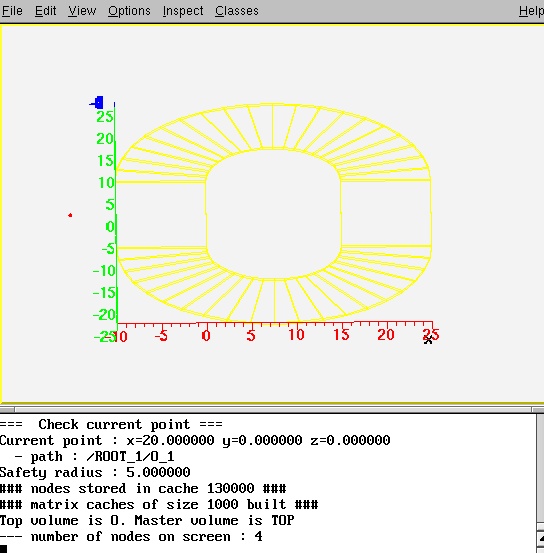Click the red horizontal axis line
The image size is (544, 553).
point(275,323)
